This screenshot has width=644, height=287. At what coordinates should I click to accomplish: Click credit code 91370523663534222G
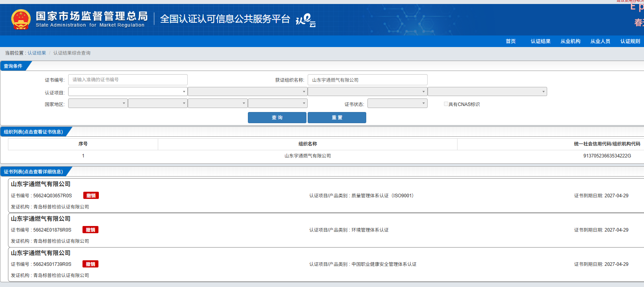coord(607,156)
